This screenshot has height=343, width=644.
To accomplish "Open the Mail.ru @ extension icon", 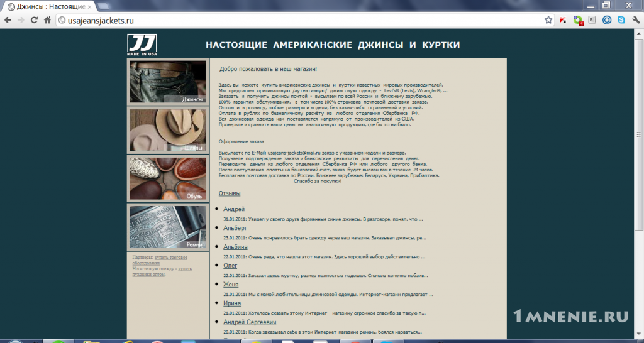I will click(x=607, y=19).
